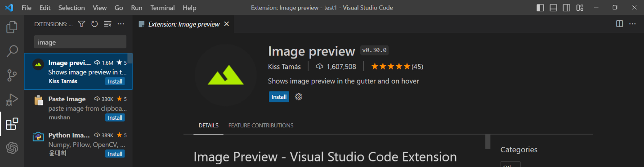Viewport: 644px width, 167px height.
Task: Click the details page scrollbar thumb
Action: click(x=488, y=141)
